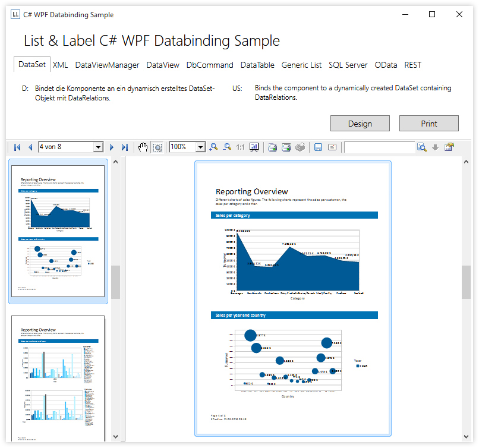
Task: Click the search text field in toolbar
Action: click(x=379, y=147)
